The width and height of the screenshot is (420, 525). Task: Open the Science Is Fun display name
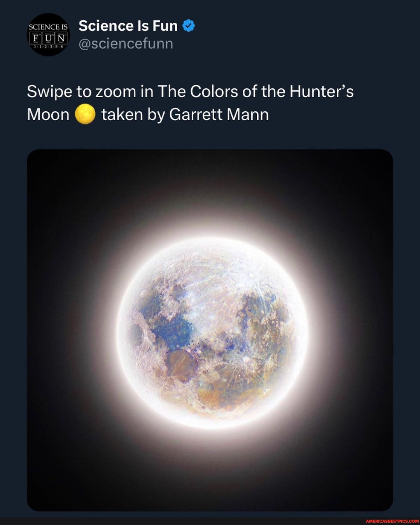click(128, 26)
